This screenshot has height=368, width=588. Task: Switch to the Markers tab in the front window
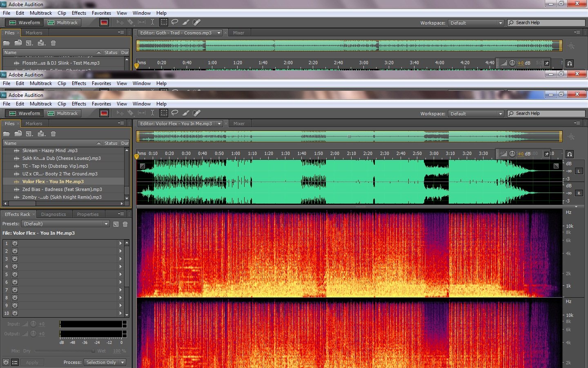click(x=34, y=123)
